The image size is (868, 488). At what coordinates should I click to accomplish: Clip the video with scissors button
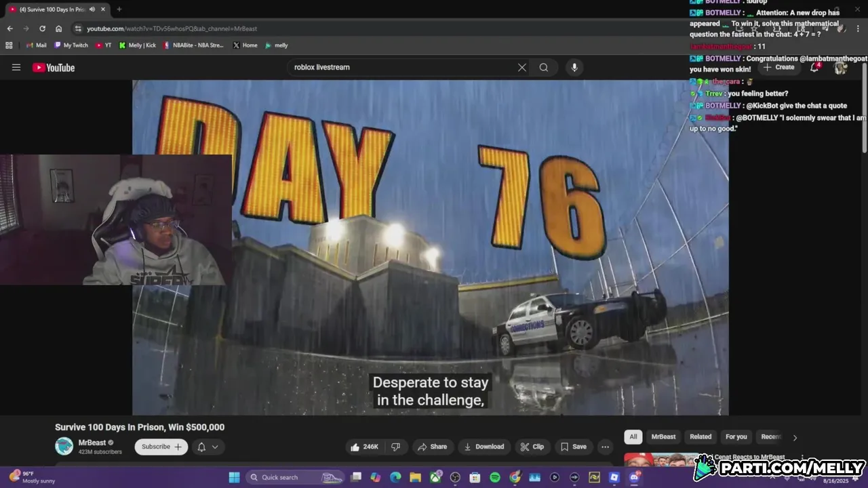(532, 447)
